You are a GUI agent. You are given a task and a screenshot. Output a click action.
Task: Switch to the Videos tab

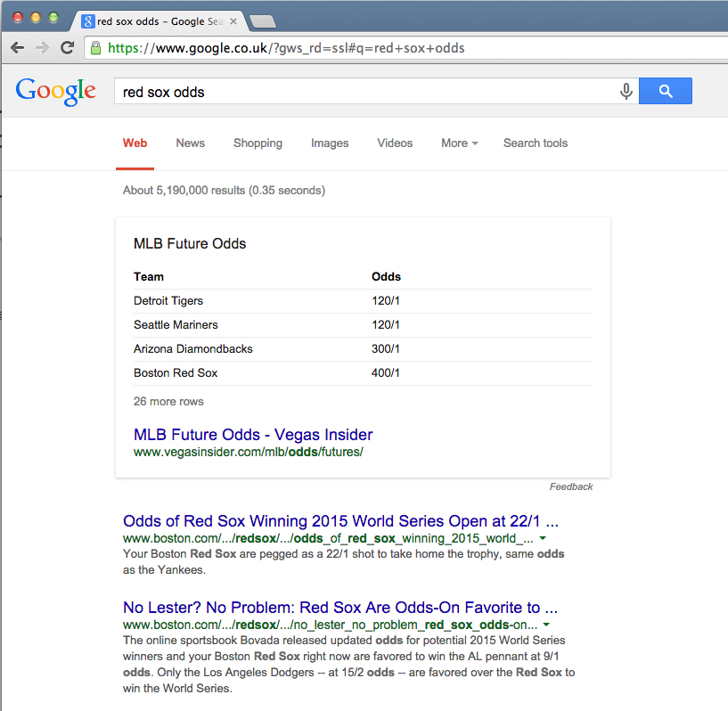[395, 143]
